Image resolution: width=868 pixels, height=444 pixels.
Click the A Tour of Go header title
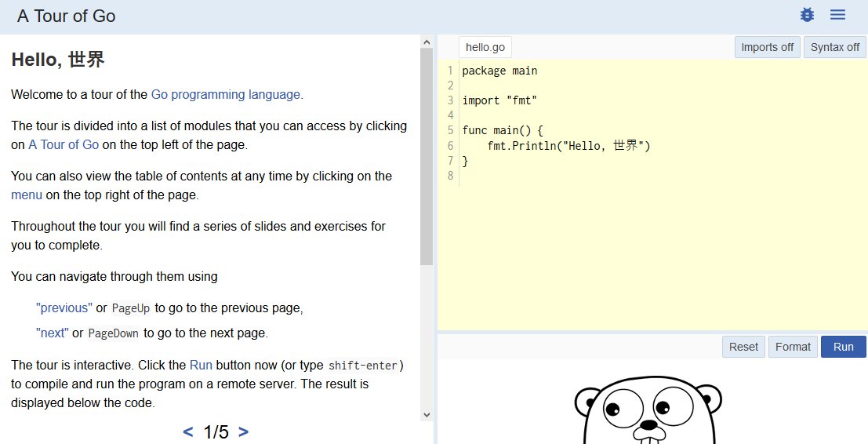(x=67, y=16)
